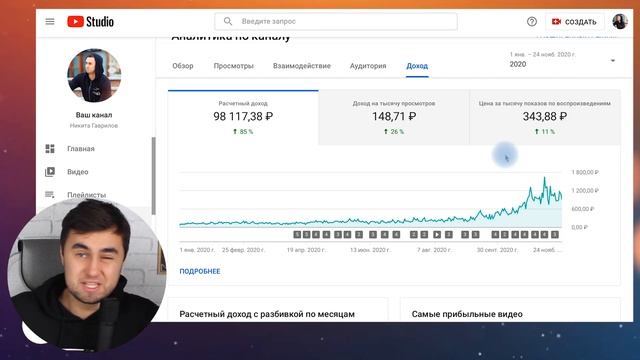This screenshot has height=360, width=640.
Task: Switch to the Взаимодействие tab
Action: (x=302, y=66)
